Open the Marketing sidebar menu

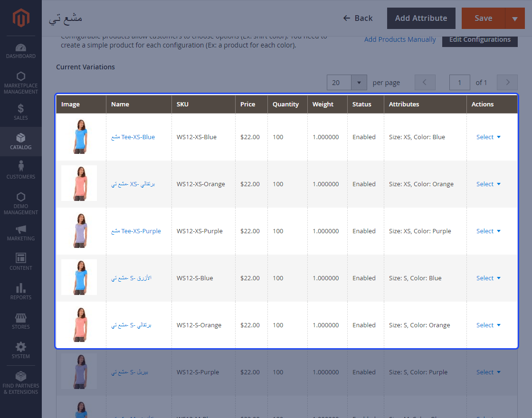tap(21, 233)
